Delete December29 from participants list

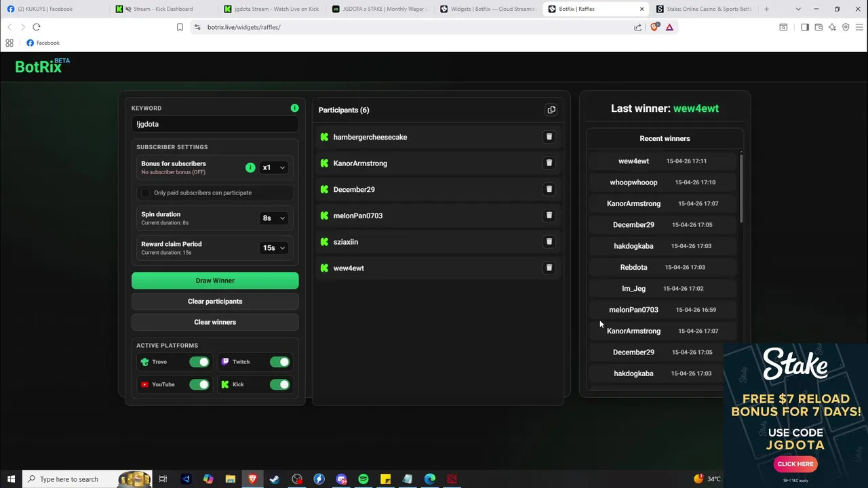(549, 189)
